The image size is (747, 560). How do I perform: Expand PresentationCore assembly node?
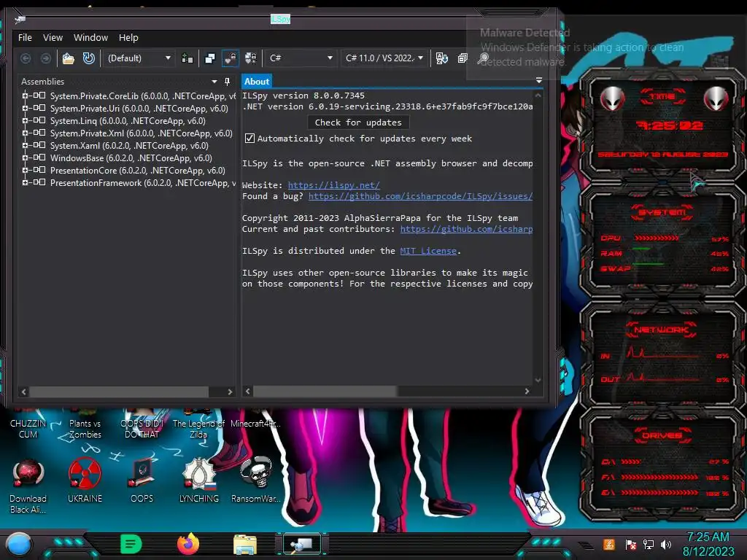pos(25,170)
